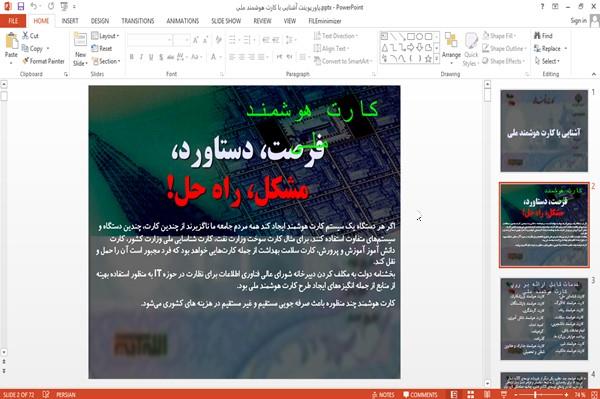
Task: Open Quick Styles gallery
Action: click(471, 49)
